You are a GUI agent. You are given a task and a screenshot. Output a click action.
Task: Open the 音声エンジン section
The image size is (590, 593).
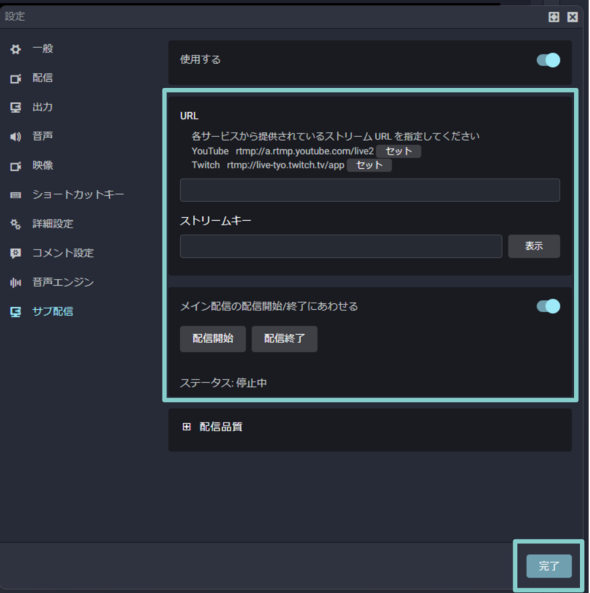63,282
